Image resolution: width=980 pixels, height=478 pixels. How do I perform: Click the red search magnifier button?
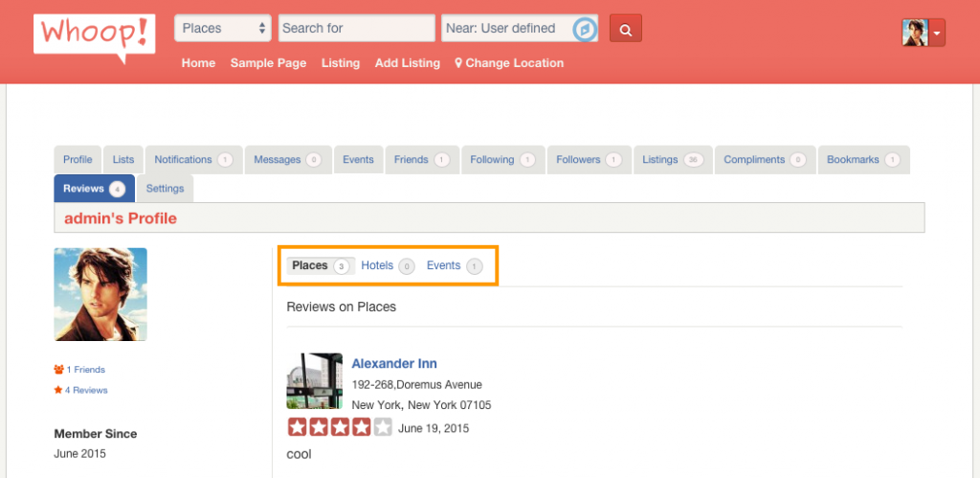626,28
